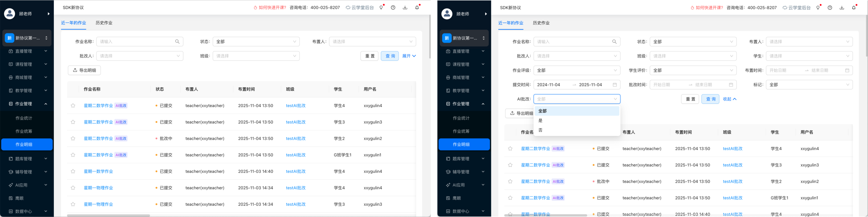Image resolution: width=868 pixels, height=217 pixels.
Task: Choose 否 in the AI批改 dropdown list
Action: click(577, 130)
